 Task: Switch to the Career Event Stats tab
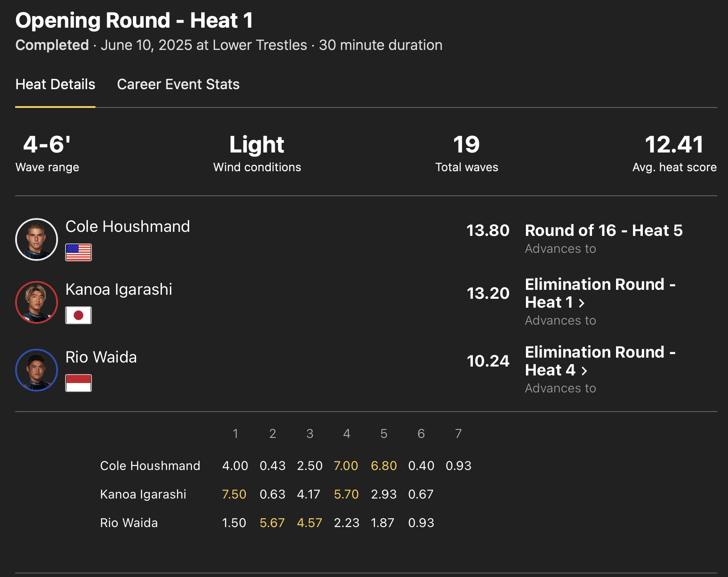pos(178,84)
